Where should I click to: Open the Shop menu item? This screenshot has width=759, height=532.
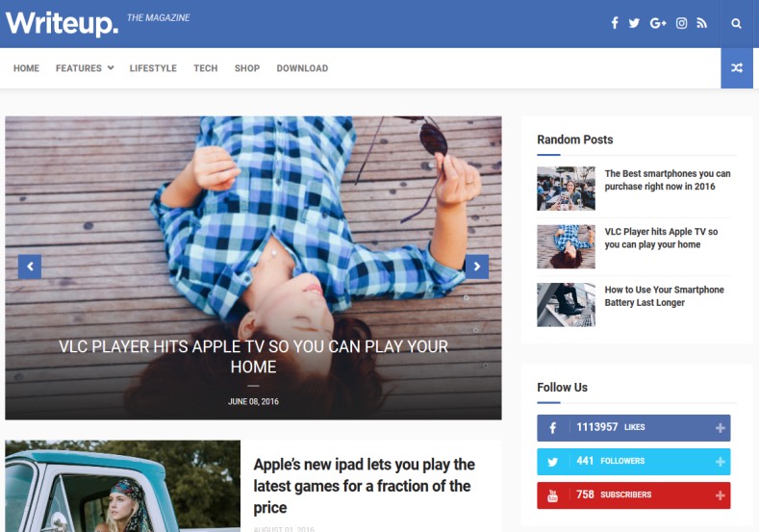(247, 68)
